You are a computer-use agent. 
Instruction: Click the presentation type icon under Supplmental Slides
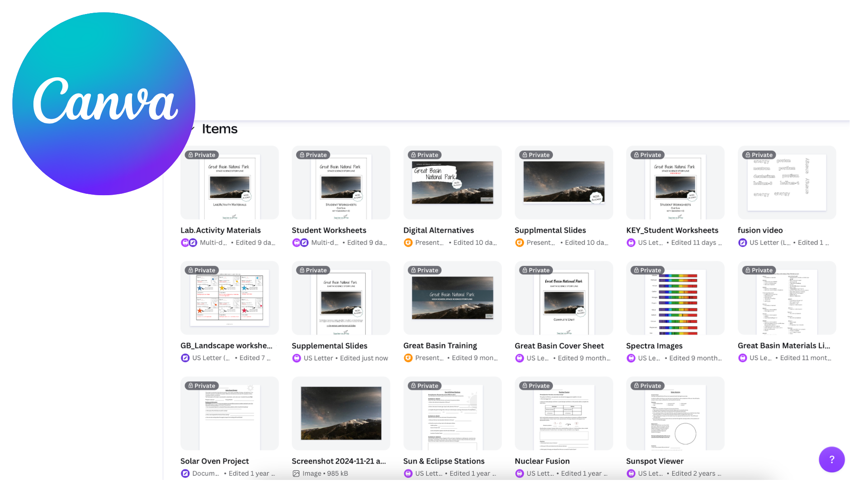pyautogui.click(x=519, y=243)
